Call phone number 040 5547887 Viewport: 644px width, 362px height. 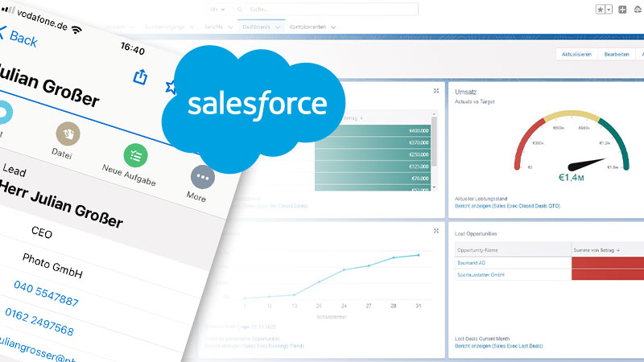click(x=46, y=294)
